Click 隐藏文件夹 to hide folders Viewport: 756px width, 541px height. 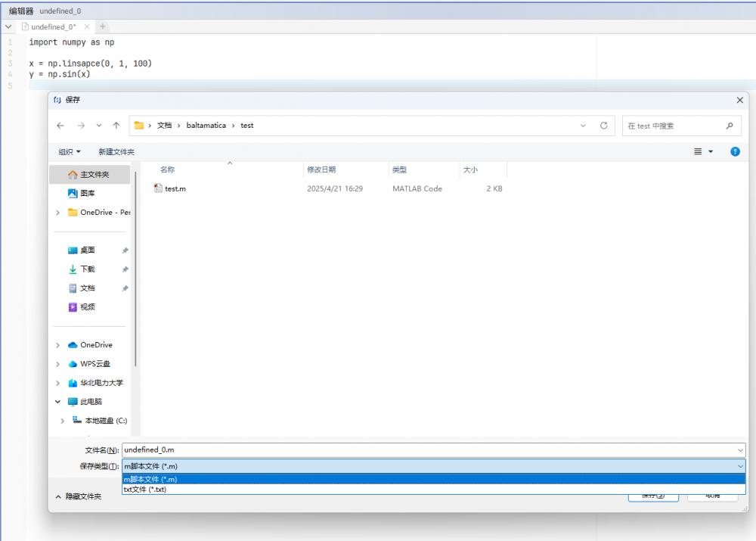[78, 496]
